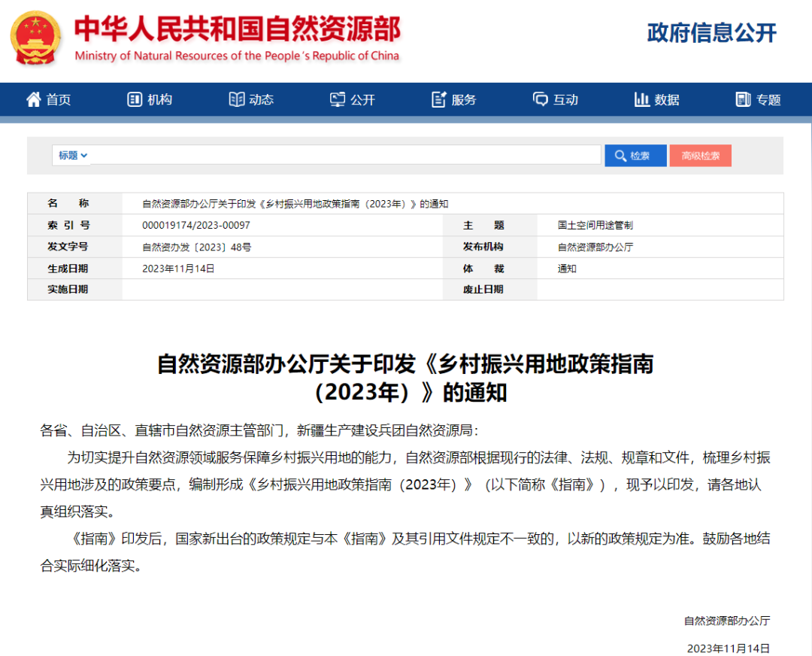Screen dimensions: 812x656
Task: Click the 服务 edit-document icon
Action: (x=439, y=99)
